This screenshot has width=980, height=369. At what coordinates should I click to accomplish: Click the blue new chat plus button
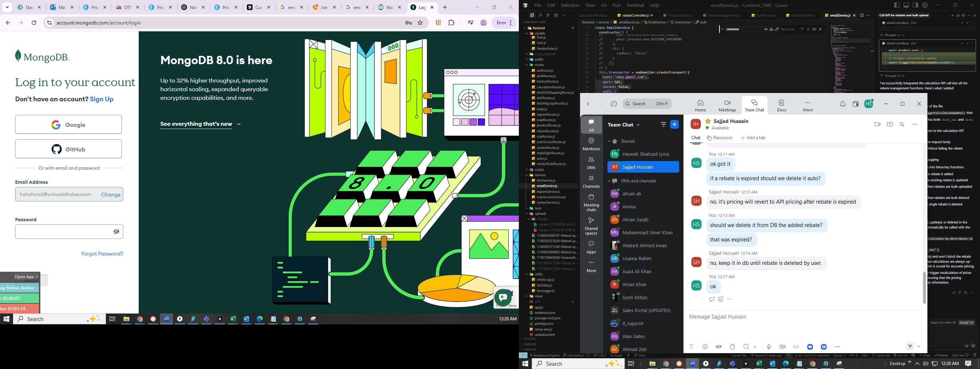point(674,124)
